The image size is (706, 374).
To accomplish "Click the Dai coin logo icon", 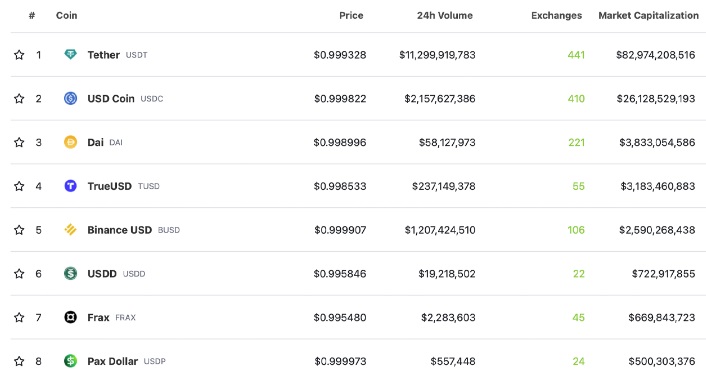I will coord(70,142).
